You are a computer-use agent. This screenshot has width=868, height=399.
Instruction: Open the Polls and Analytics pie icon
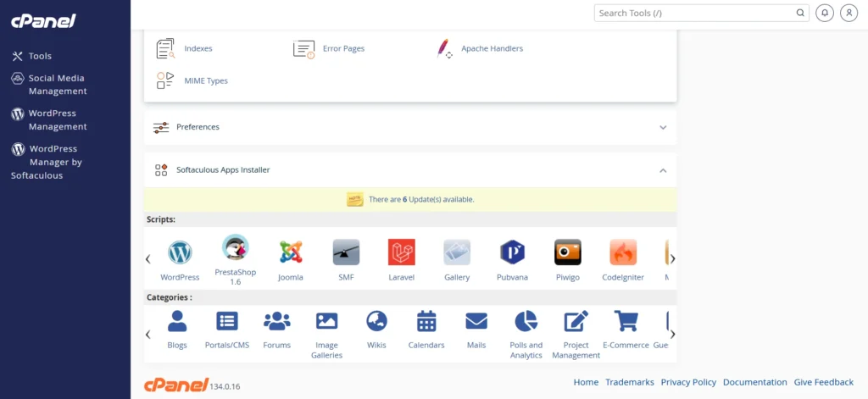click(526, 321)
